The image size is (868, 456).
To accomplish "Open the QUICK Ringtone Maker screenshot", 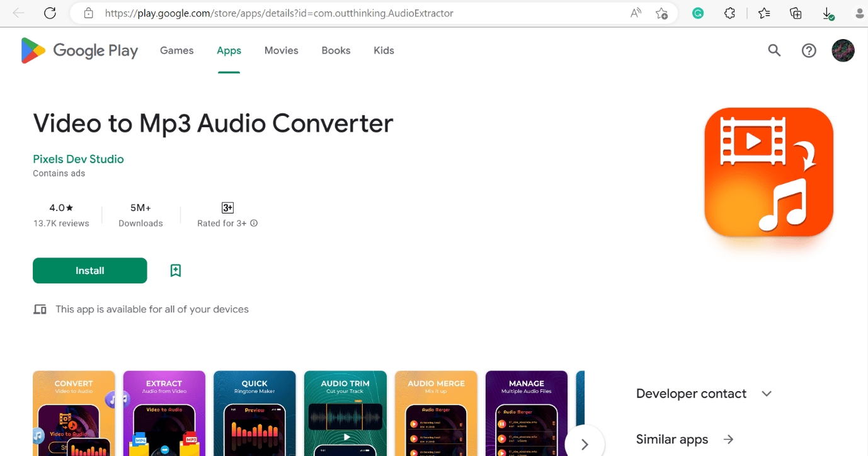I will tap(254, 413).
